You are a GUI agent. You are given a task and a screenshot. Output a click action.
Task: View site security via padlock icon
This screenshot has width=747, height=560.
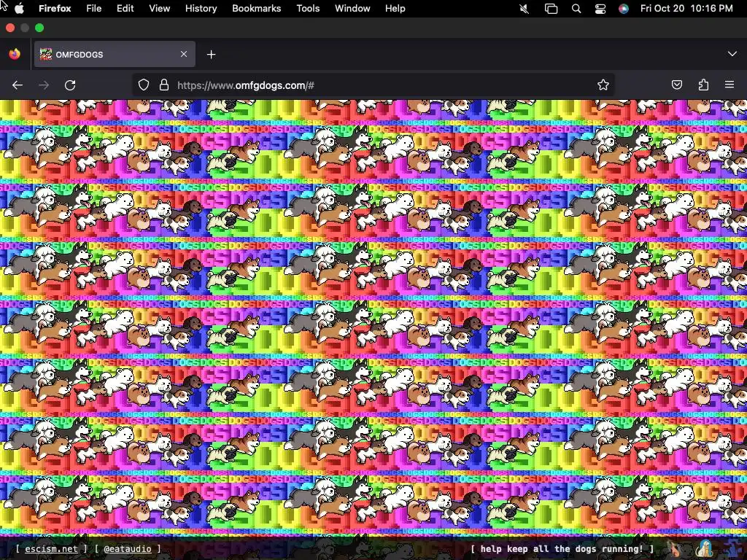[164, 85]
